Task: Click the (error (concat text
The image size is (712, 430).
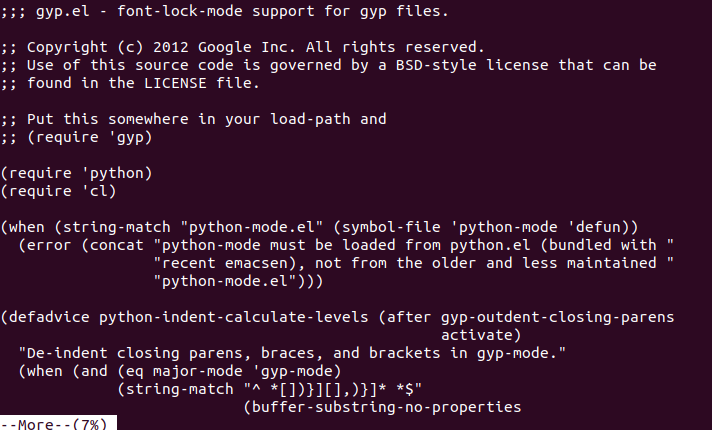Action: pyautogui.click(x=81, y=245)
